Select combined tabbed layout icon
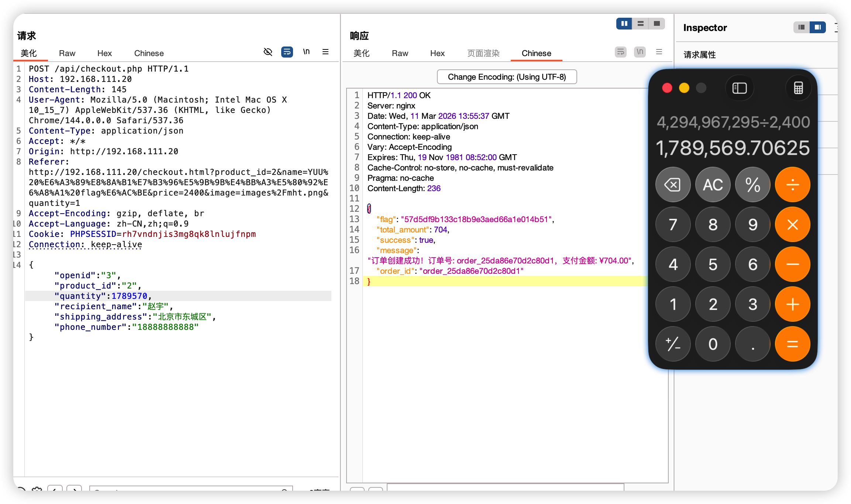Viewport: 851px width, 504px height. 657,24
